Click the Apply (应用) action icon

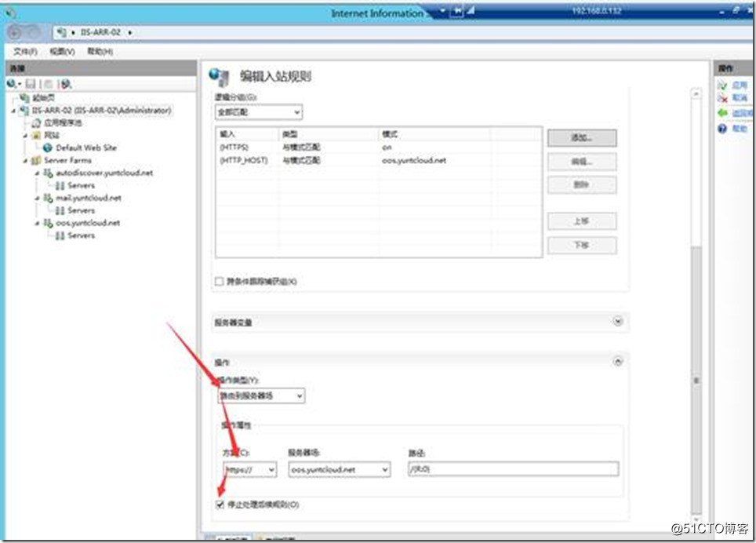(722, 86)
